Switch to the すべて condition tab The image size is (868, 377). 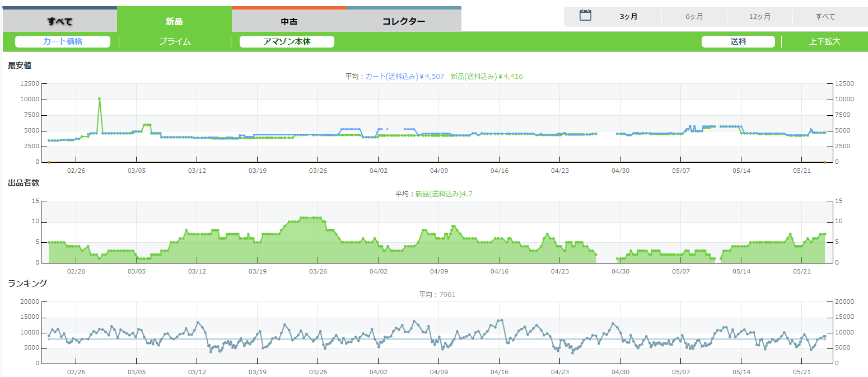[x=60, y=21]
